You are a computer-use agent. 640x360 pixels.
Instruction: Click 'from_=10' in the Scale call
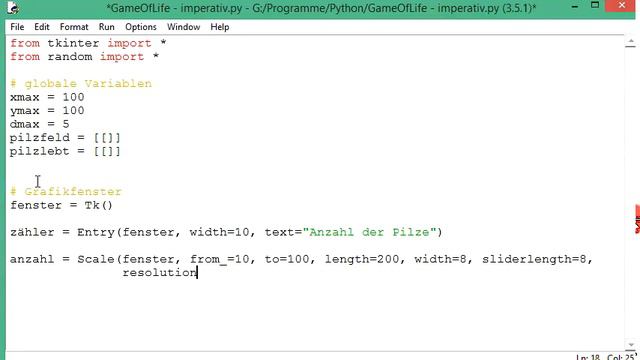pos(219,259)
